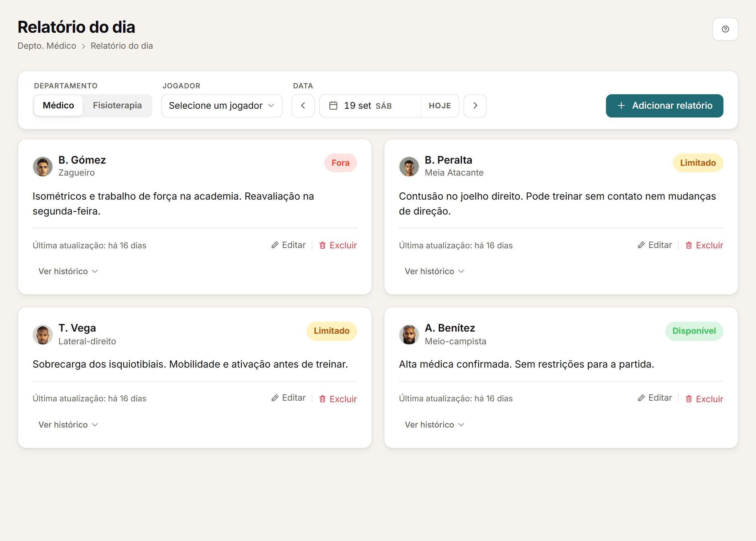Select the Médico department tab
This screenshot has width=756, height=541.
[x=58, y=105]
